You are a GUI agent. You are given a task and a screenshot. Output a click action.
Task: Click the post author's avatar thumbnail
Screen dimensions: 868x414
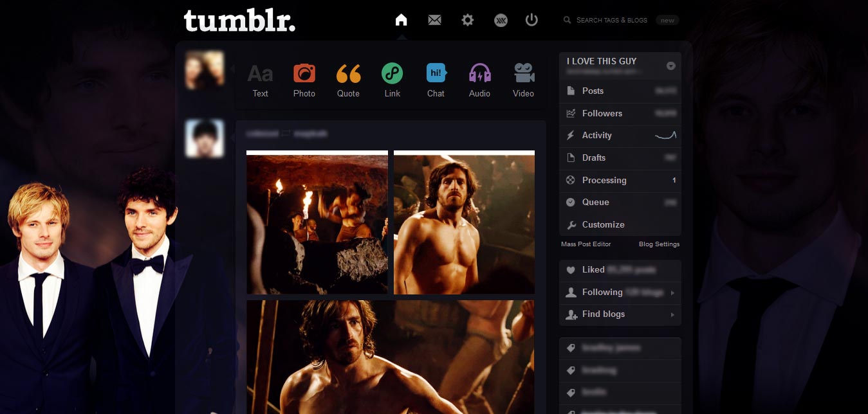[x=205, y=138]
